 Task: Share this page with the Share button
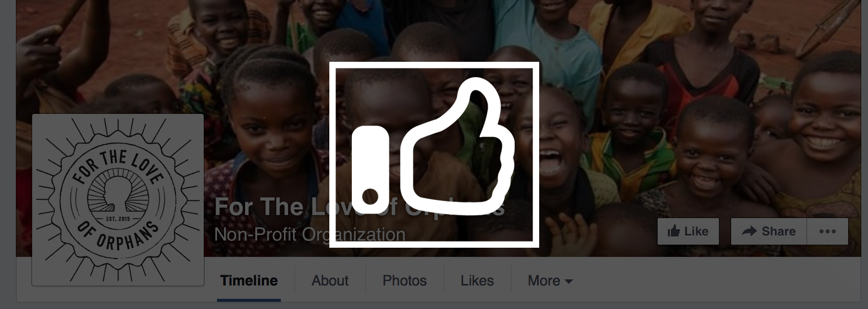(x=769, y=231)
